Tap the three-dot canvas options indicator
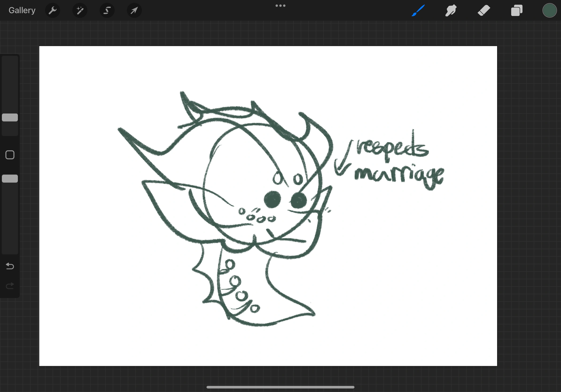Screen dimensions: 561x392 click(280, 5)
